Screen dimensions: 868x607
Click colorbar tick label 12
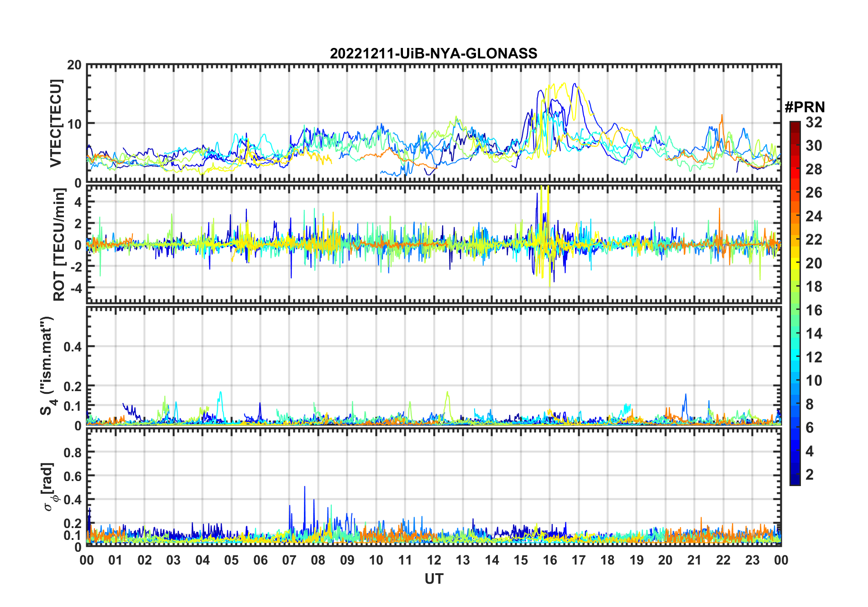click(x=814, y=357)
